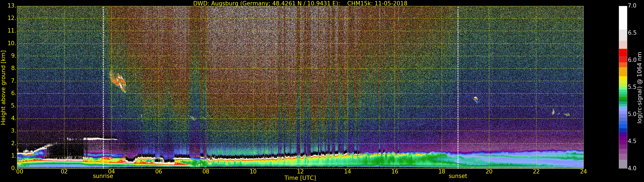Click the colorbar value 4.5

click(632, 141)
